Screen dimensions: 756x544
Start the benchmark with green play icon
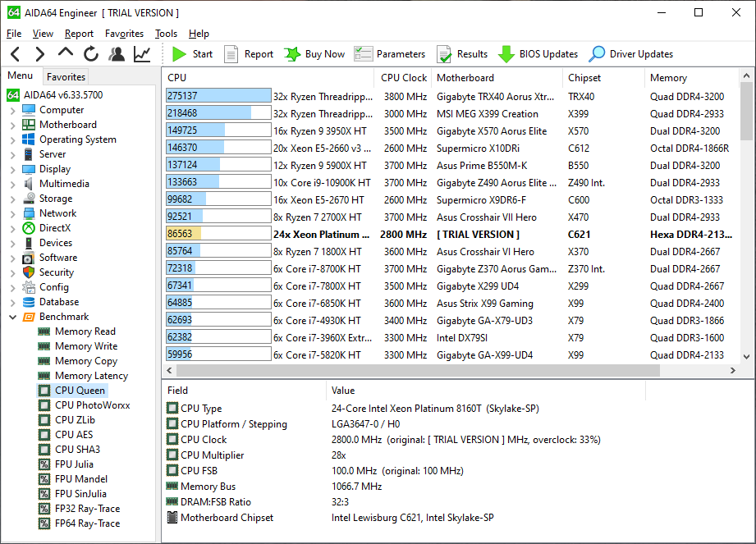[180, 54]
